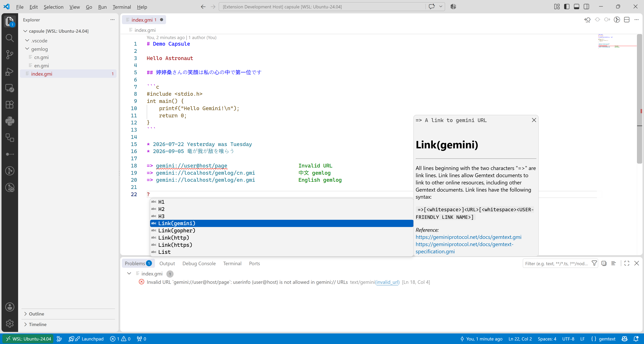Click the split editor icon in editor toolbar
The image size is (644, 344).
[627, 20]
